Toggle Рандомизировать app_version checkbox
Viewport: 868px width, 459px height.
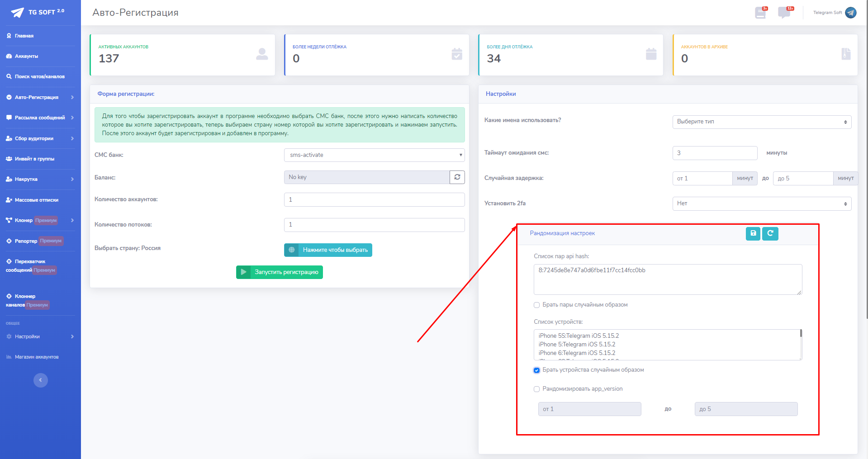536,389
